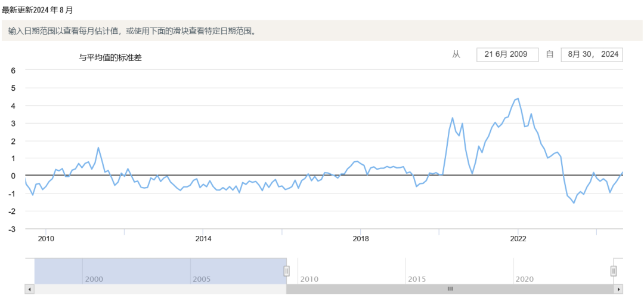The image size is (644, 301).
Task: Click the 2018 x-axis label
Action: [360, 239]
